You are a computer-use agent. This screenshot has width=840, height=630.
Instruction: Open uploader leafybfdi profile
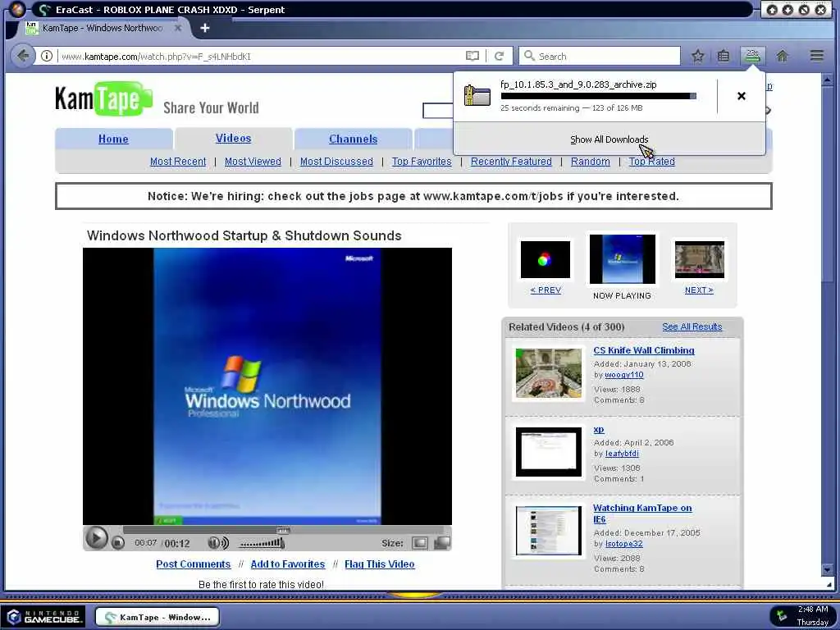[x=622, y=453]
